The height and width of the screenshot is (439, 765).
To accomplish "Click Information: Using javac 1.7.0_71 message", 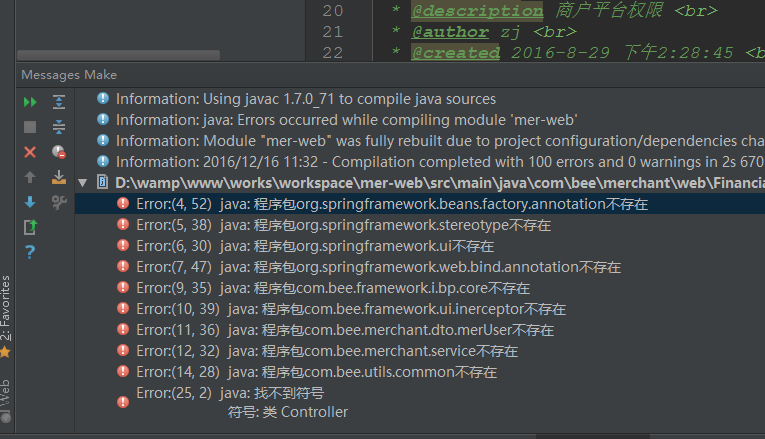I will click(306, 99).
